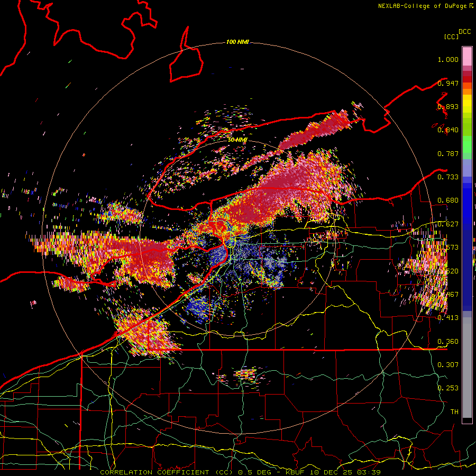Click the 0.787 scale value
The width and height of the screenshot is (476, 476).
(x=448, y=153)
